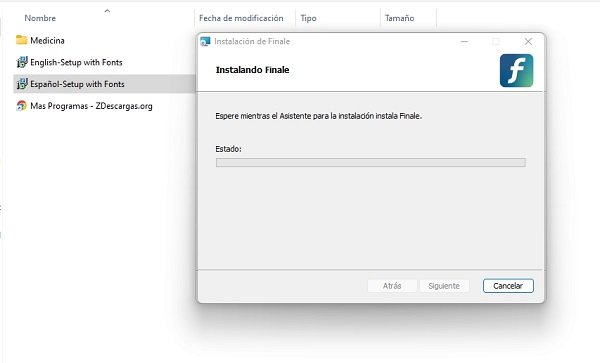Select Mas Programas - ZDescargas.org file name

coord(91,106)
